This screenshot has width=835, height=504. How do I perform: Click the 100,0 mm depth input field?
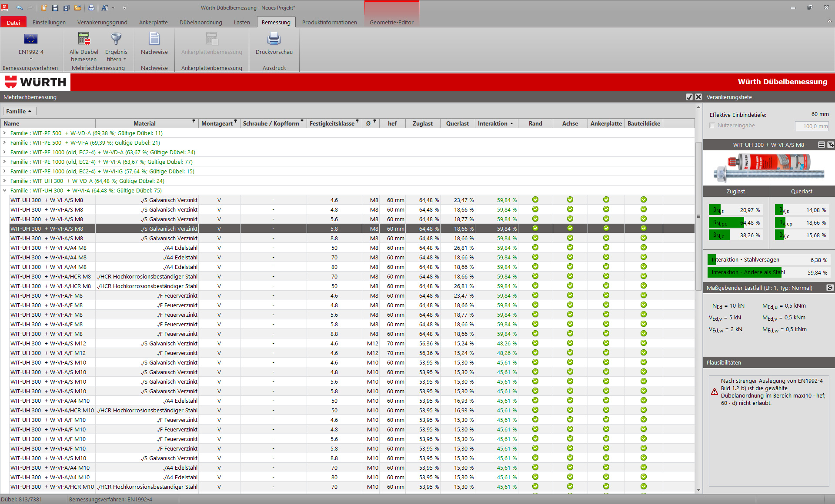tap(812, 126)
